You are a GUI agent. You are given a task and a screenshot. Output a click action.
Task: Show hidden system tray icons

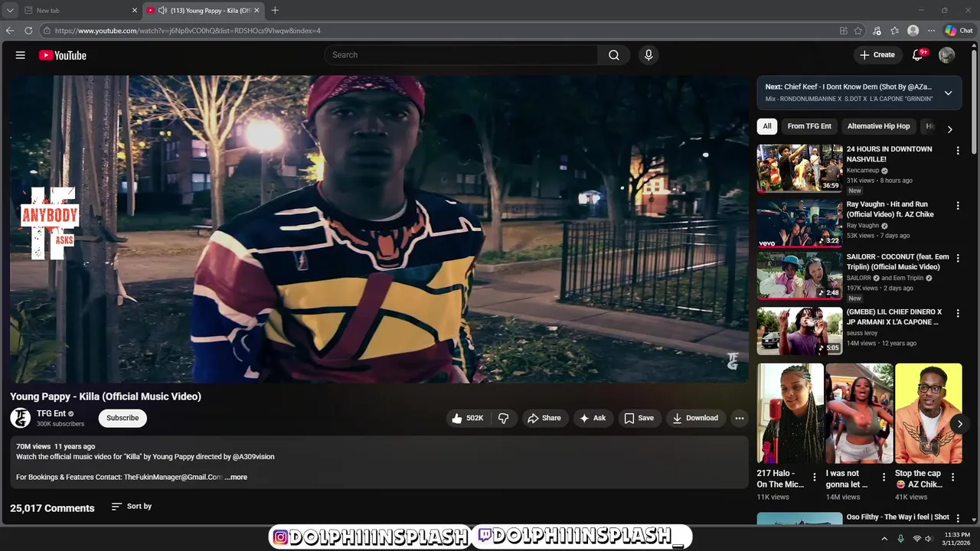tap(884, 539)
